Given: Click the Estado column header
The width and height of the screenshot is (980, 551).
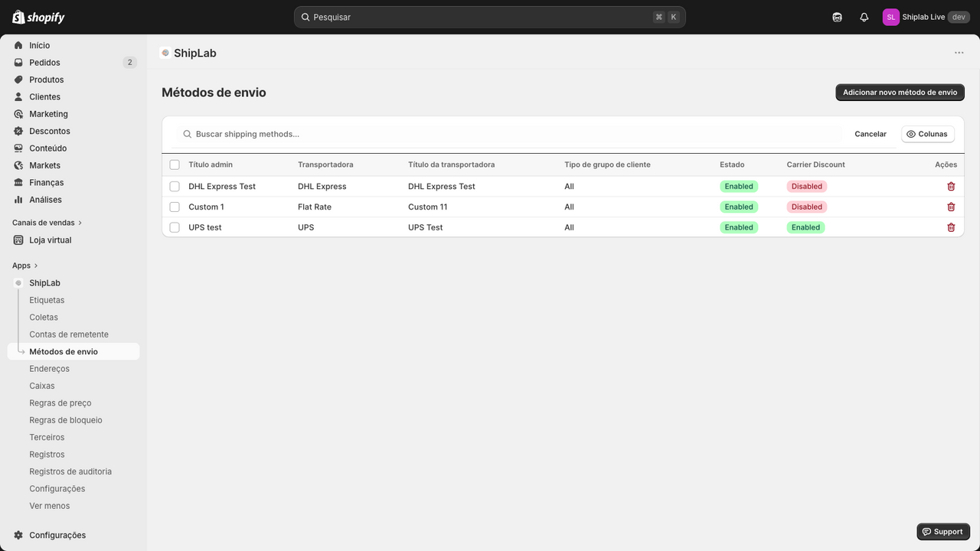Looking at the screenshot, I should coord(732,165).
